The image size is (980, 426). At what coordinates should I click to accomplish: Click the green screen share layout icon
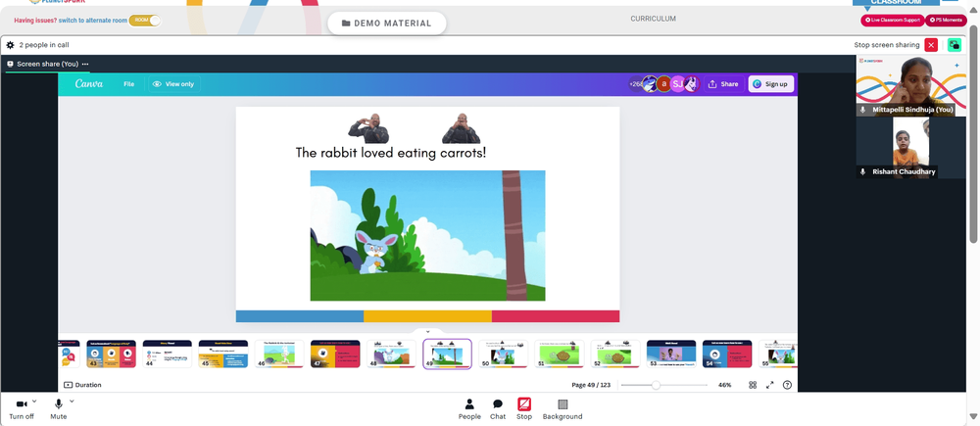[x=955, y=45]
